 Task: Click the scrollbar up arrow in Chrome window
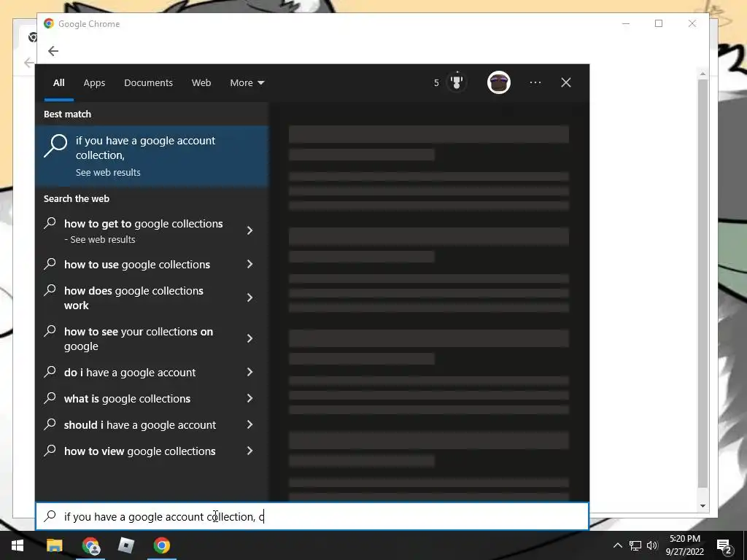click(703, 74)
